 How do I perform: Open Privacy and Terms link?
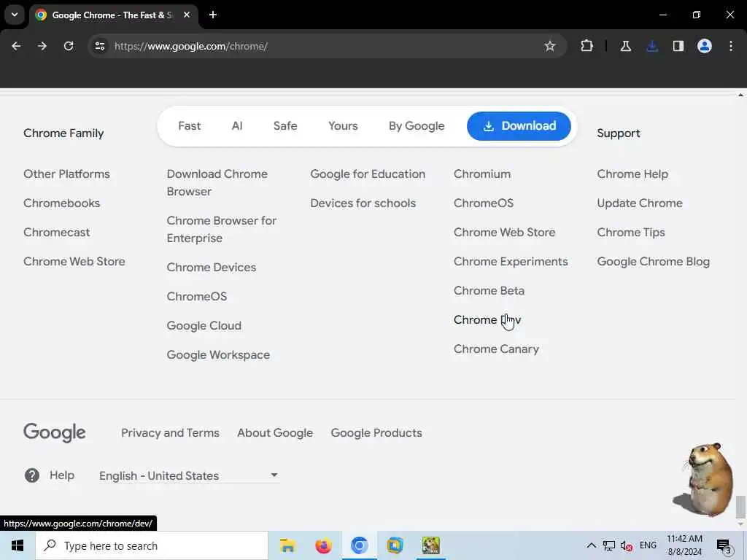[170, 433]
